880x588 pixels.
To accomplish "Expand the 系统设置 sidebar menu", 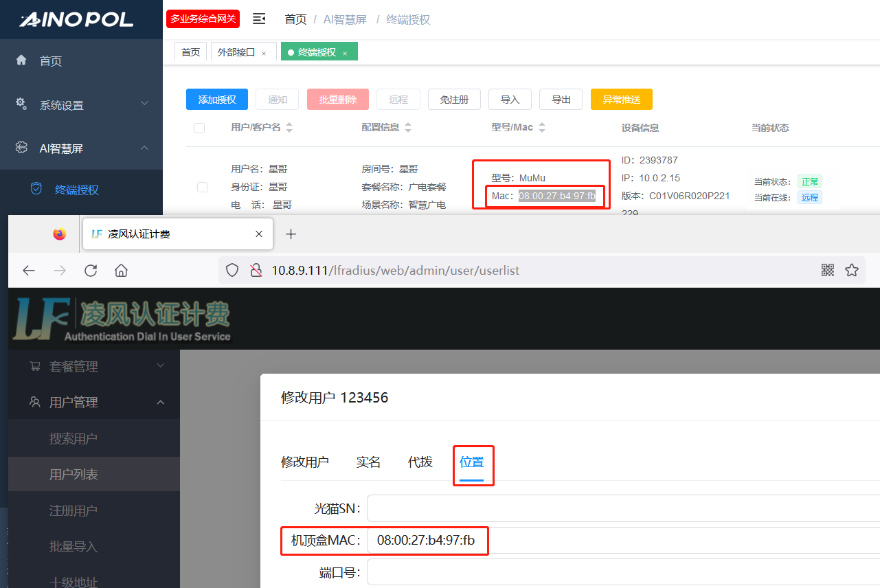I will (81, 105).
